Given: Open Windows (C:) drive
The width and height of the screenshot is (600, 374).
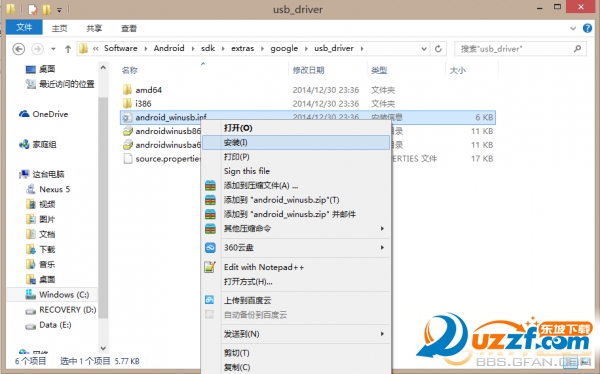Looking at the screenshot, I should pyautogui.click(x=57, y=294).
